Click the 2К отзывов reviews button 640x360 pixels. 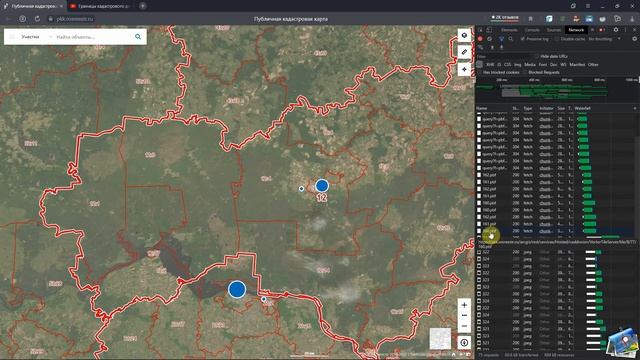[505, 18]
